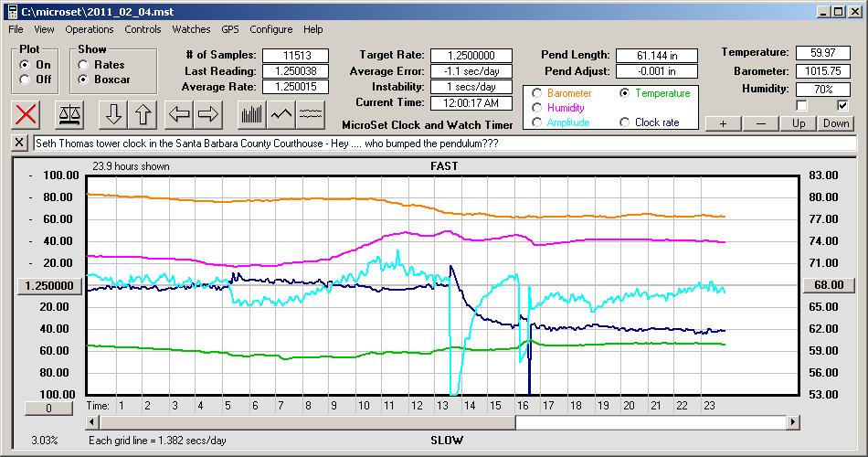The image size is (868, 457).
Task: Open the Help menu
Action: pos(312,29)
